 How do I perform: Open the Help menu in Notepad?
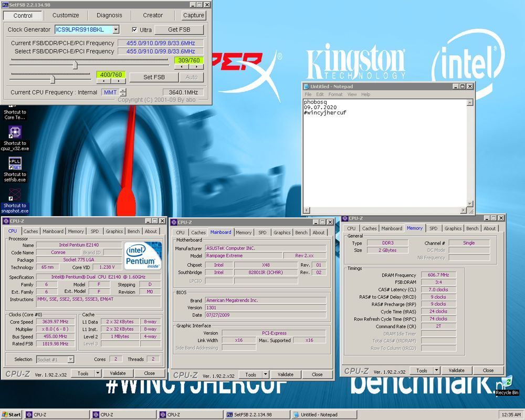point(365,94)
